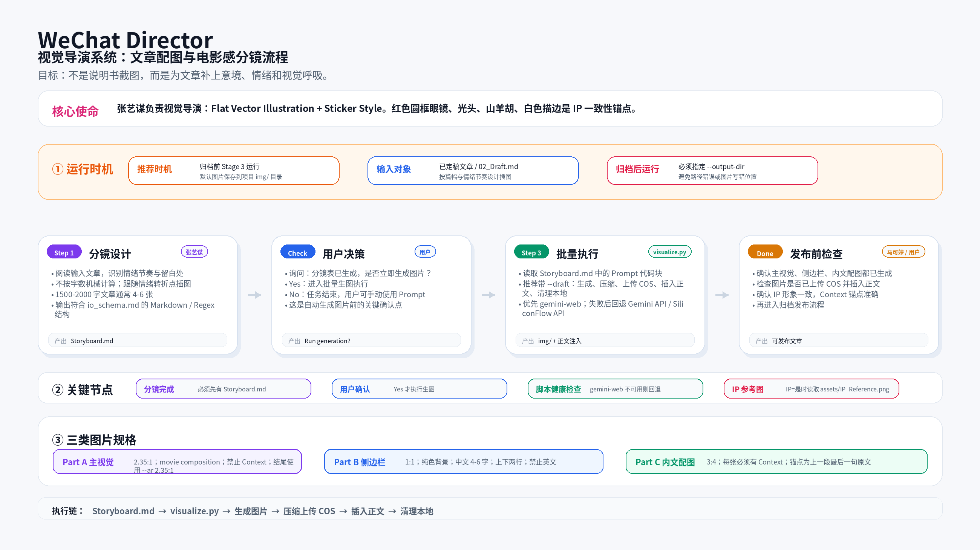980x550 pixels.
Task: Click the IP 参考图 key node pill
Action: [x=811, y=388]
